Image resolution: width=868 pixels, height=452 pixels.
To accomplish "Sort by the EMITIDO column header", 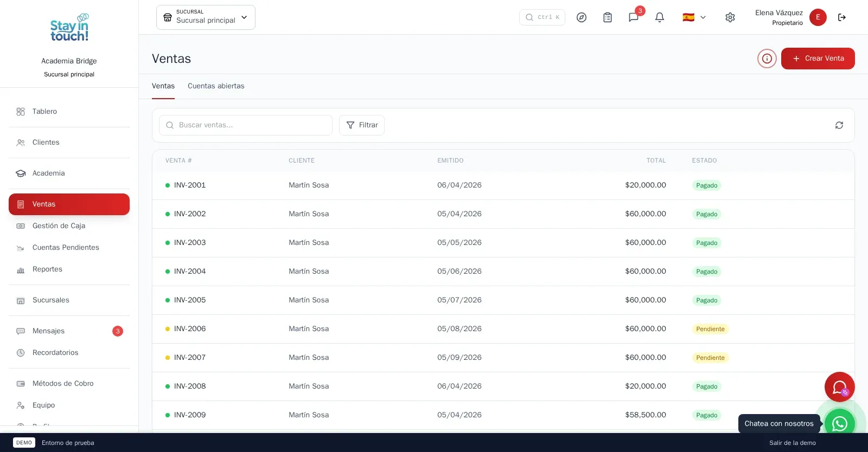I will click(450, 161).
